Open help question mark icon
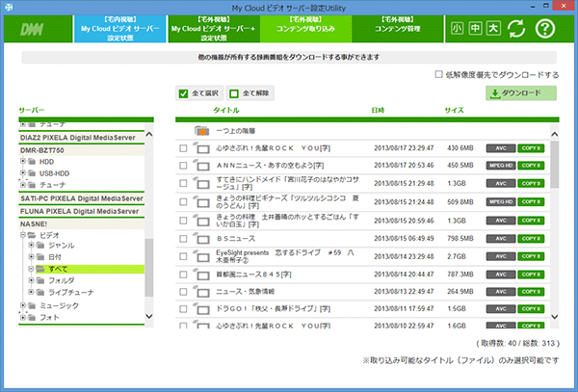 [545, 28]
